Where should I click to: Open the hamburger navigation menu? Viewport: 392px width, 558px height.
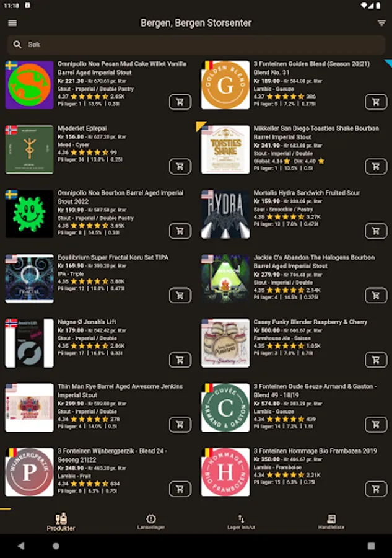pyautogui.click(x=12, y=23)
